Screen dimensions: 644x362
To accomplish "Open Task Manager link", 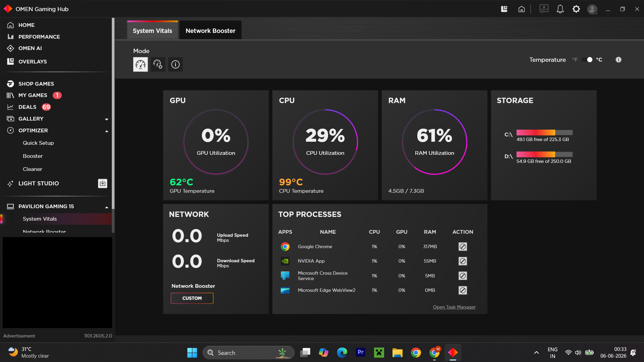I will [454, 307].
